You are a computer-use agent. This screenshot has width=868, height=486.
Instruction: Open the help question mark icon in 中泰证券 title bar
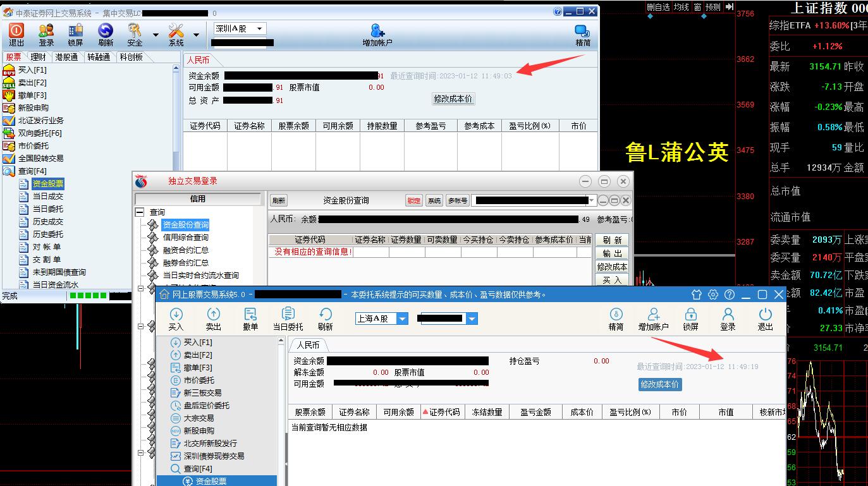[x=557, y=11]
